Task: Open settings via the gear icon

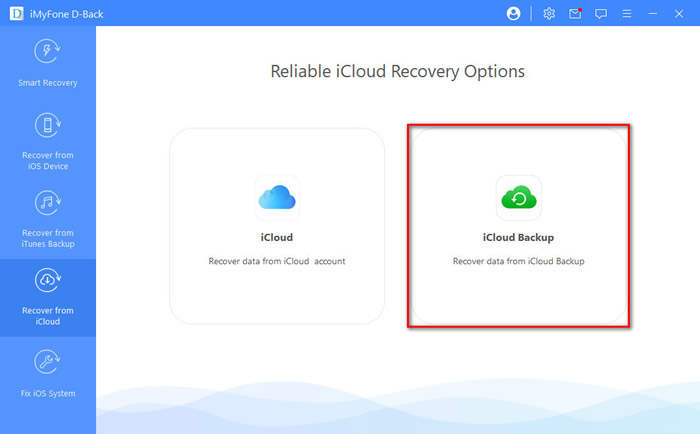Action: [549, 14]
